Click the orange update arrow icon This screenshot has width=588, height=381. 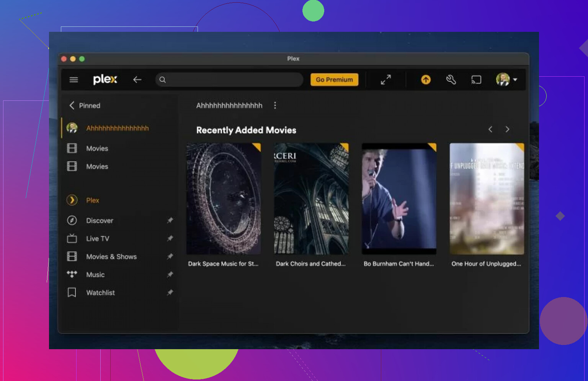(x=426, y=80)
